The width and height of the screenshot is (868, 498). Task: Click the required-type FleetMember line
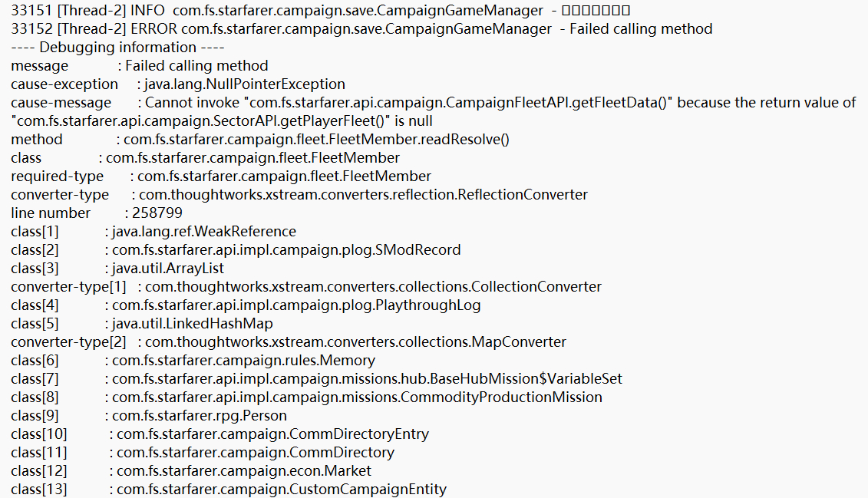pos(284,176)
